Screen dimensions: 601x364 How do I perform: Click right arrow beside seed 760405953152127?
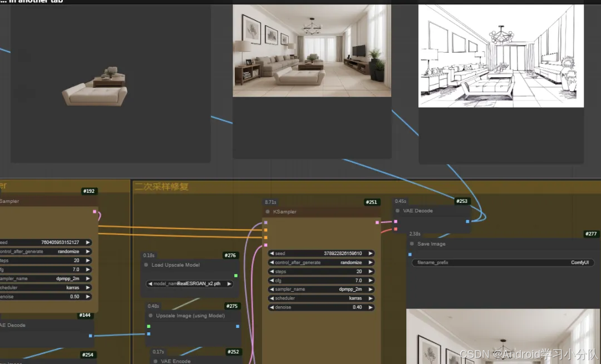tap(88, 242)
